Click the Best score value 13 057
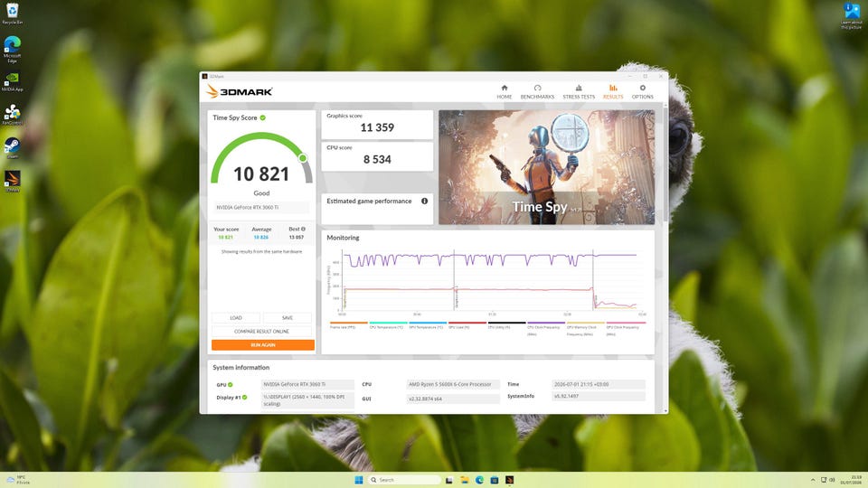This screenshot has height=488, width=868. click(297, 238)
